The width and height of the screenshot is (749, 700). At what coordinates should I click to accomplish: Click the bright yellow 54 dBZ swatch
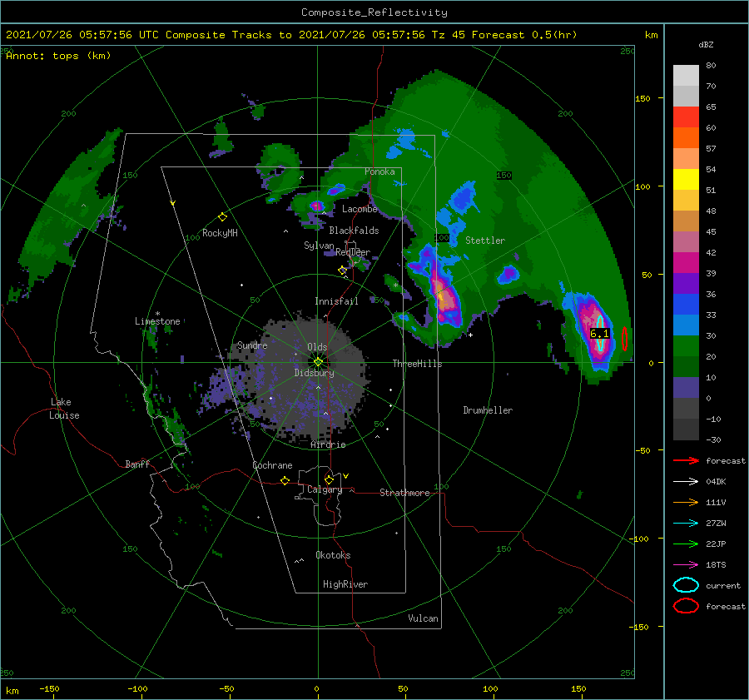point(686,179)
